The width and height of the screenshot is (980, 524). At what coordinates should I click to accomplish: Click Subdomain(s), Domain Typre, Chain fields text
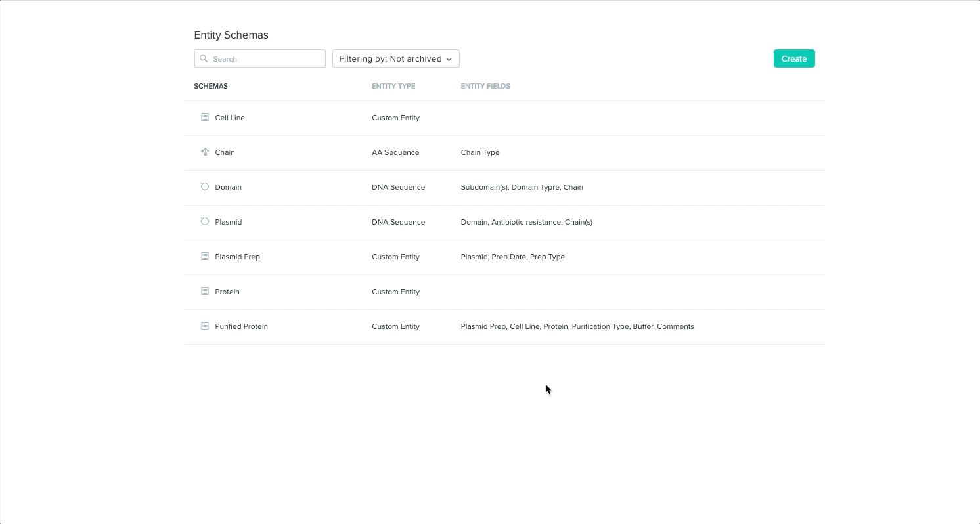[x=522, y=187]
